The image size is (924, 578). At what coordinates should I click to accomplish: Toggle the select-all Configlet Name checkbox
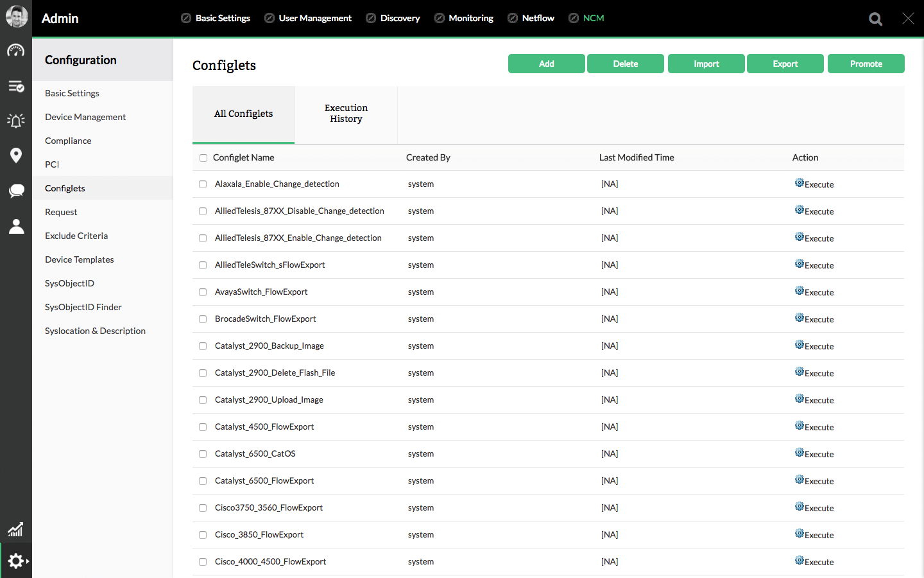click(203, 158)
